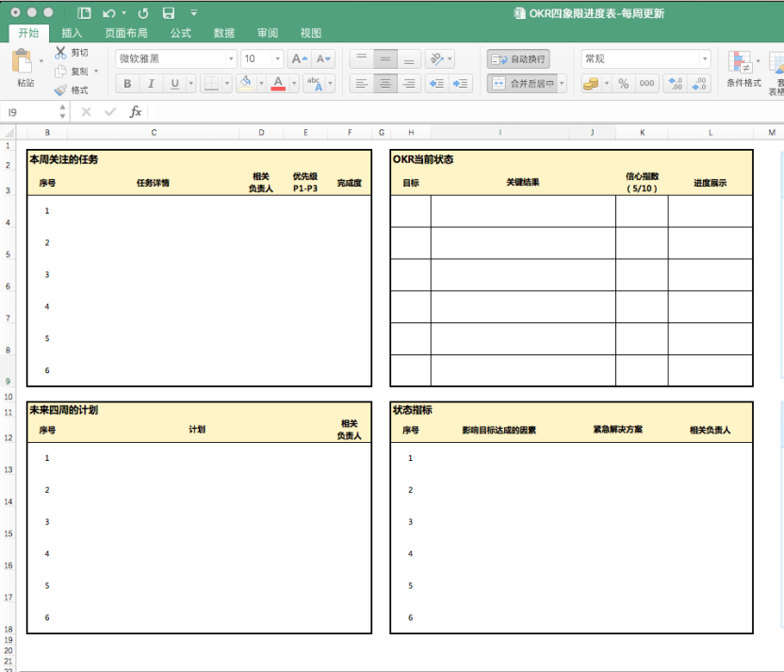Apply red font color
This screenshot has height=672, width=784.
(279, 84)
